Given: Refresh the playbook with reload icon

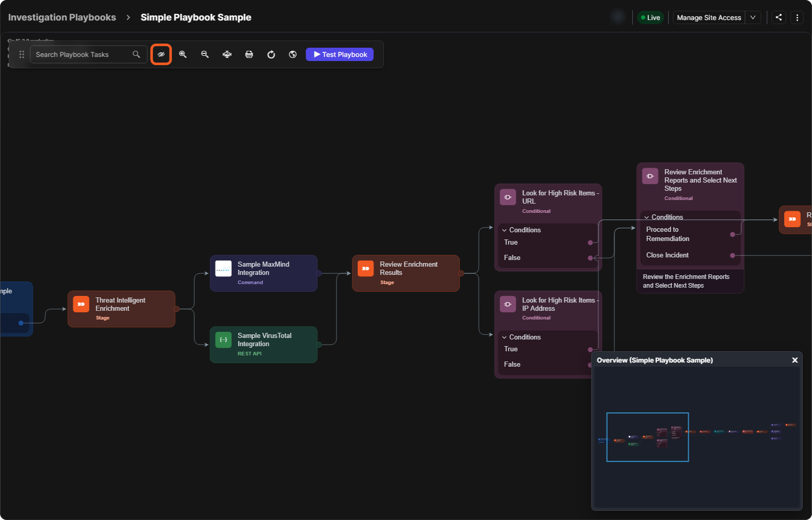Looking at the screenshot, I should tap(271, 54).
